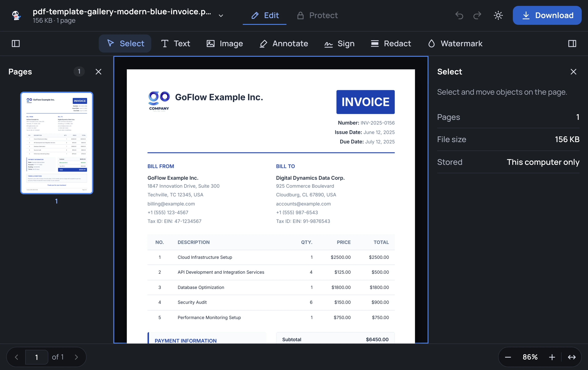Click 'This computer only' stored value
The image size is (588, 370).
[543, 162]
